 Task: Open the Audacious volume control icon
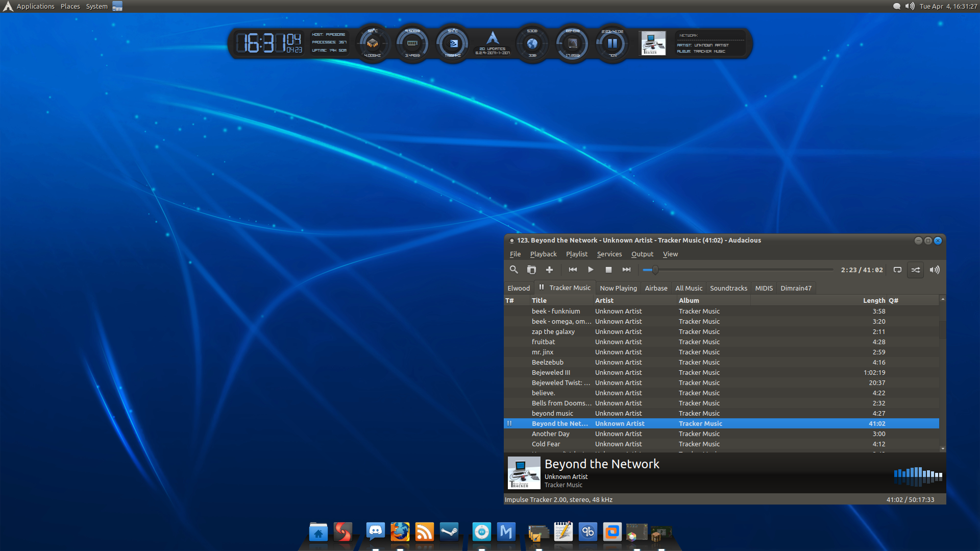[934, 270]
